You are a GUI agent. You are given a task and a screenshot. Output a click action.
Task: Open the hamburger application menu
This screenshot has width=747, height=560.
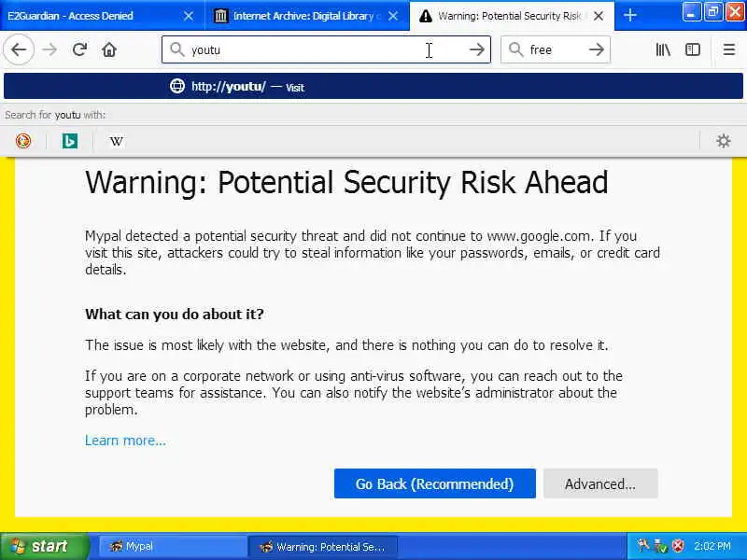pos(728,49)
